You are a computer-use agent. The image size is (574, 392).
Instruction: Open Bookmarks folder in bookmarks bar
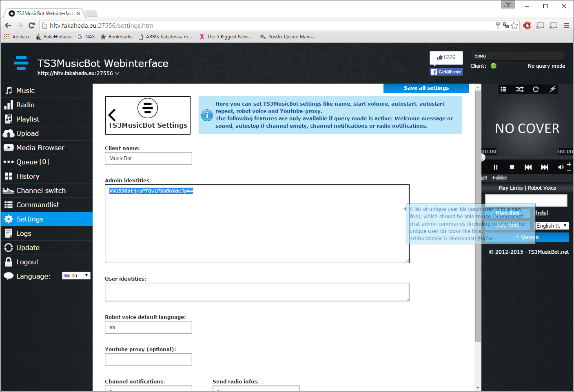pyautogui.click(x=117, y=37)
